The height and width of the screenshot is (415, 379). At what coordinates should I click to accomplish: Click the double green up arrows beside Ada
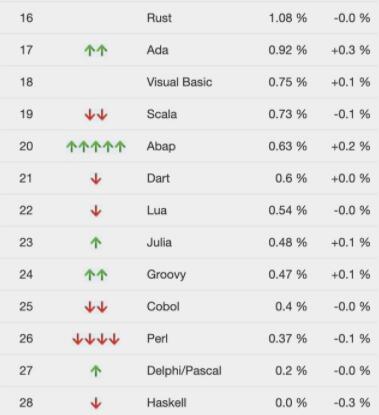point(96,50)
